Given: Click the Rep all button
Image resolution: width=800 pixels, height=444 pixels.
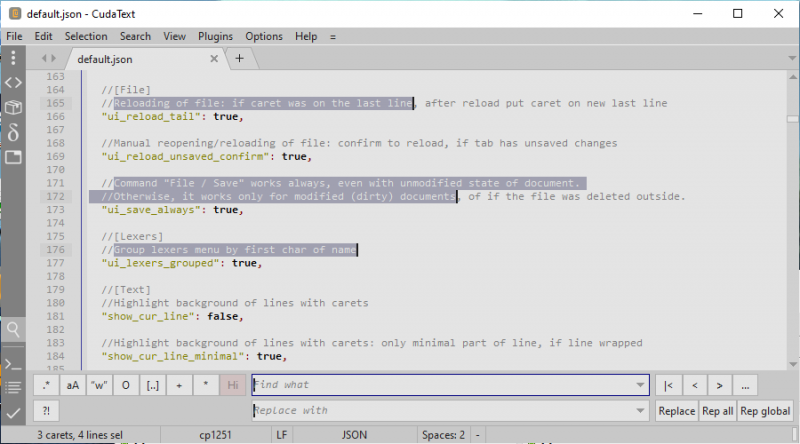Looking at the screenshot, I should tap(717, 411).
